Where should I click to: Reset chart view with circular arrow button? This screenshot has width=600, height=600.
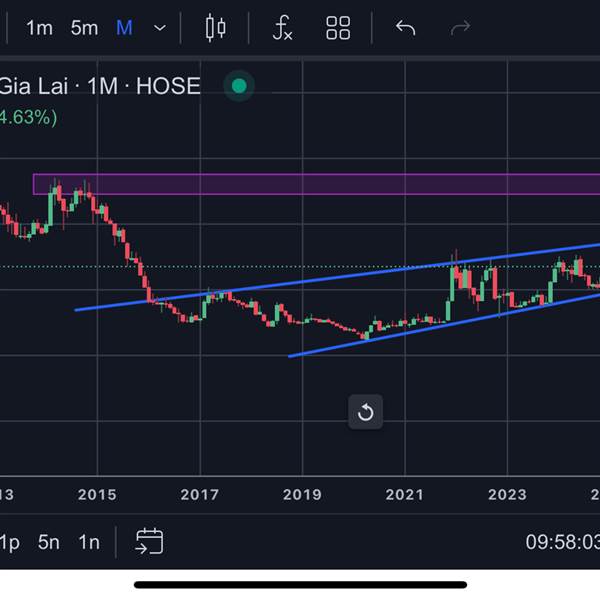(x=365, y=412)
